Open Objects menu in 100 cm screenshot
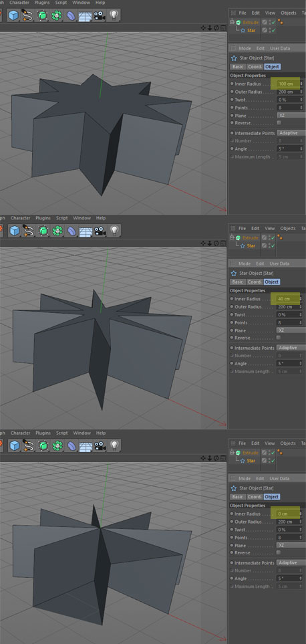306x644 pixels. (289, 13)
